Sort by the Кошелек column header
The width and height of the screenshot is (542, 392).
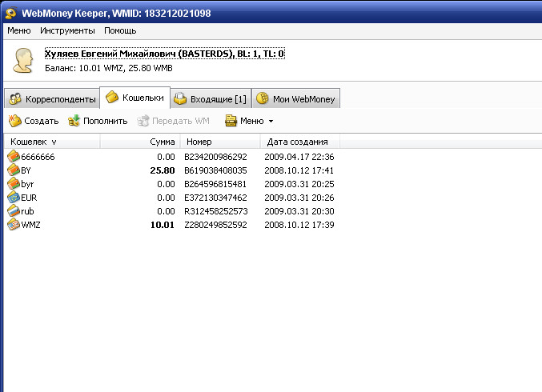[52, 142]
